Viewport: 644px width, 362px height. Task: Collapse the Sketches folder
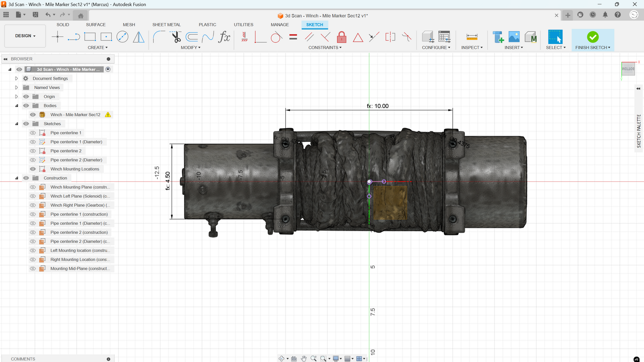[16, 124]
